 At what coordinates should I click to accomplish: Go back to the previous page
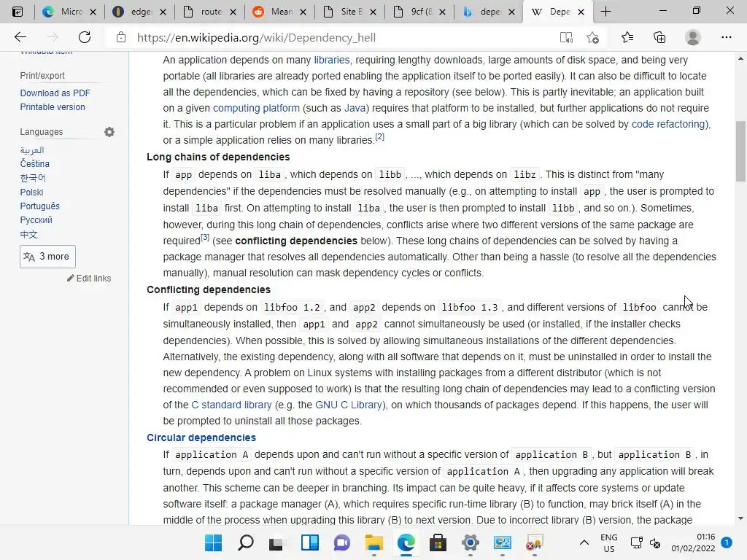(20, 37)
